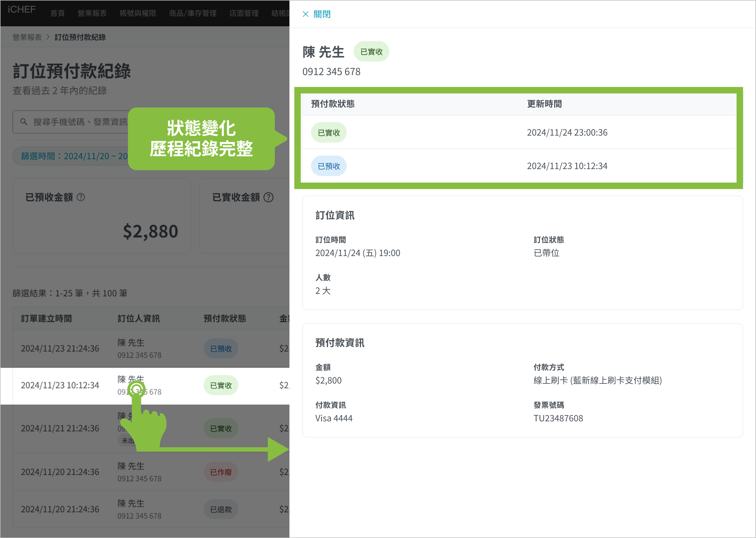This screenshot has height=538, width=756.
Task: Click the search magnifier icon
Action: [23, 122]
